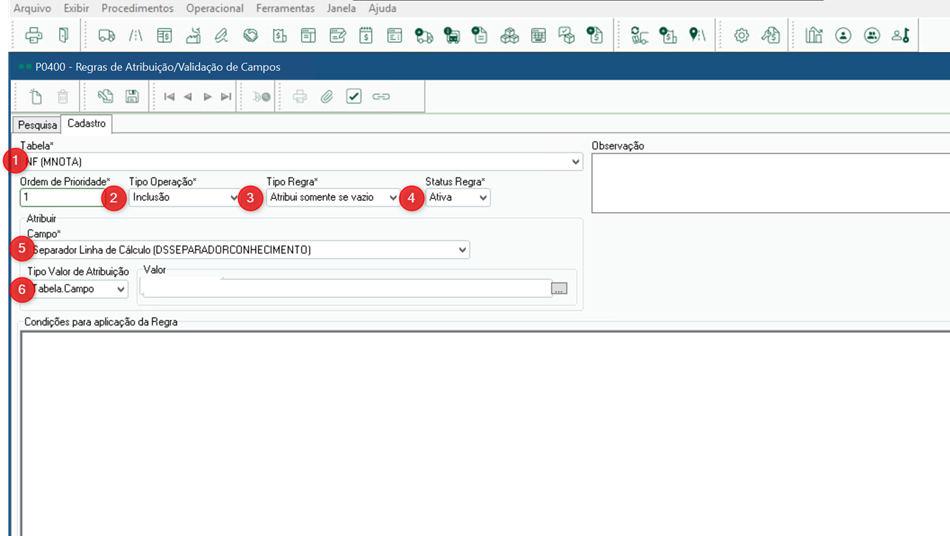Click the calendar table grid icon
950x536 pixels.
click(x=539, y=36)
